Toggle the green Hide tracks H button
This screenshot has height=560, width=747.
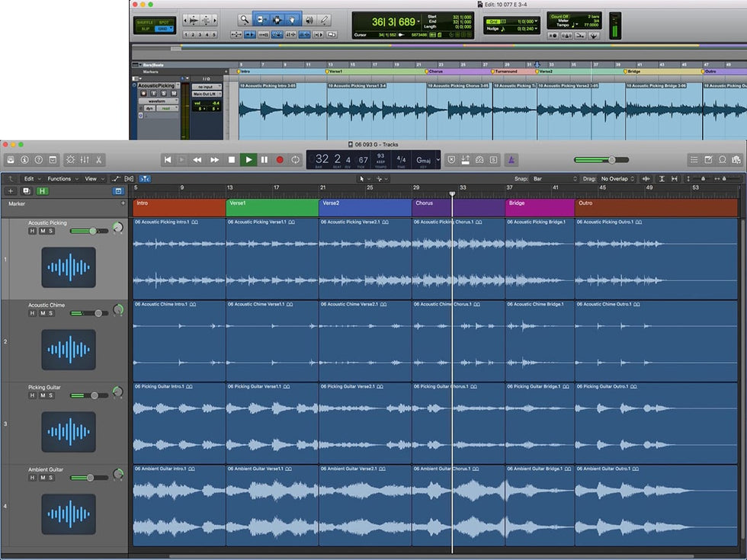[42, 190]
